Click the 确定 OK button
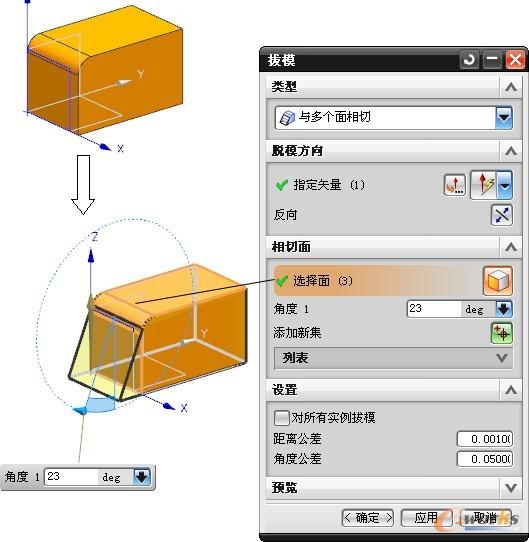This screenshot has width=529, height=542. (368, 518)
